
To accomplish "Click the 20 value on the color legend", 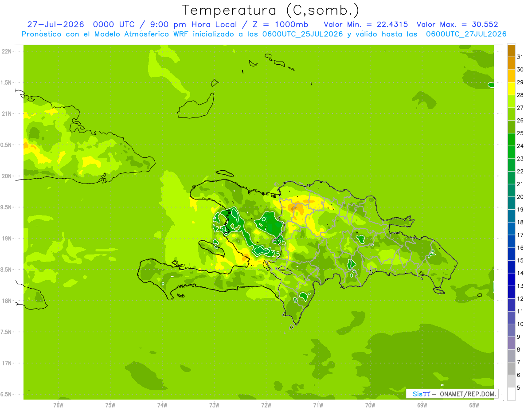I will point(520,197).
